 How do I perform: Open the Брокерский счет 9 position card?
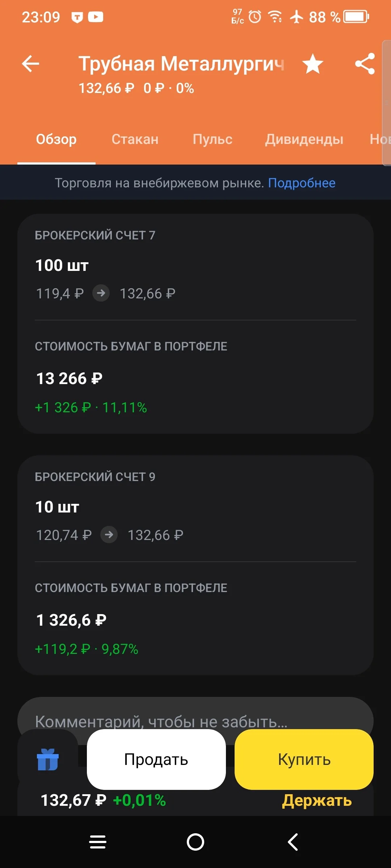point(195,565)
